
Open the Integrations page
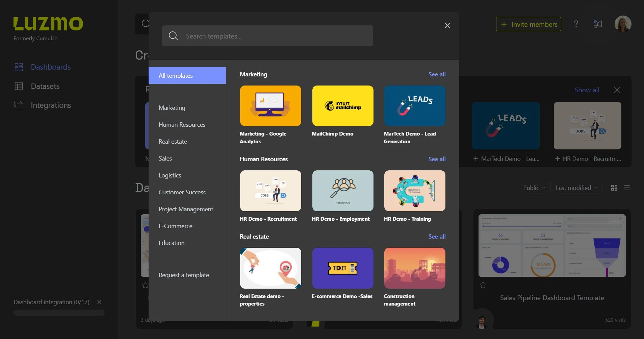[51, 105]
